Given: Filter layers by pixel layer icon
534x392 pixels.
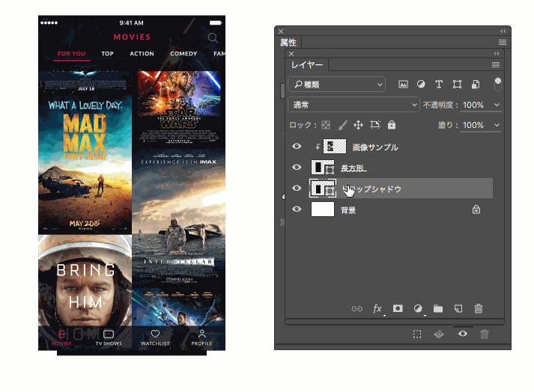Looking at the screenshot, I should tap(403, 85).
